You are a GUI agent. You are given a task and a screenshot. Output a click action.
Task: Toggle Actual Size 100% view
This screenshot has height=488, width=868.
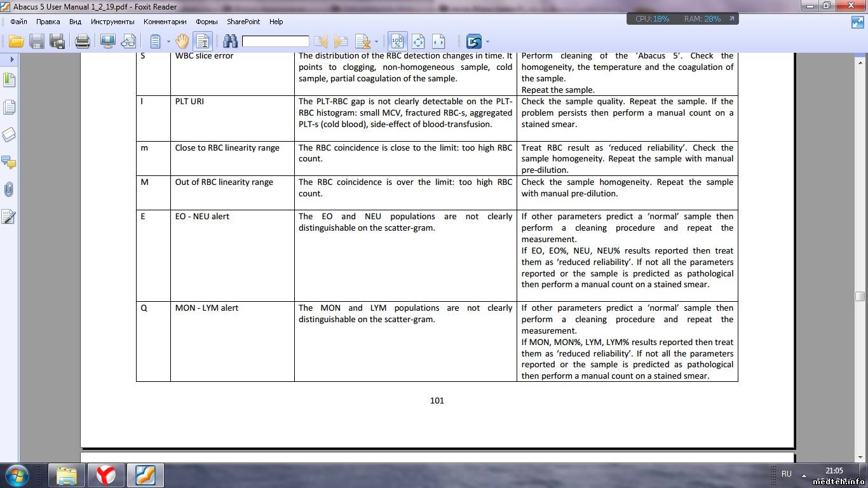(398, 42)
